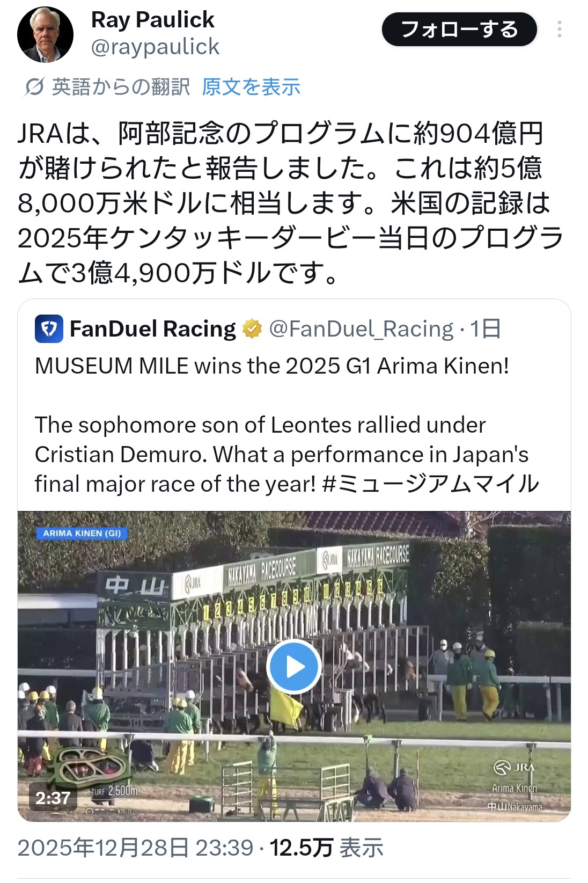Tap the フォローする follow button
588x883 pixels.
click(x=459, y=30)
